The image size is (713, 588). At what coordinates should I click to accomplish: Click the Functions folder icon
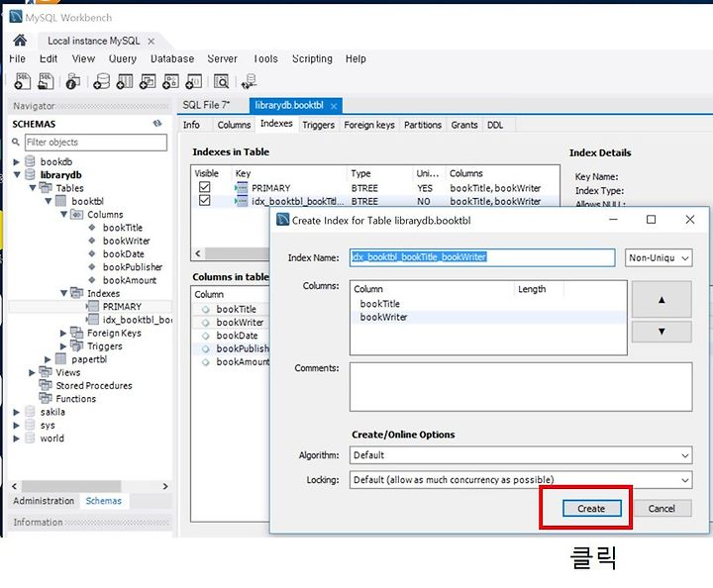(x=46, y=399)
